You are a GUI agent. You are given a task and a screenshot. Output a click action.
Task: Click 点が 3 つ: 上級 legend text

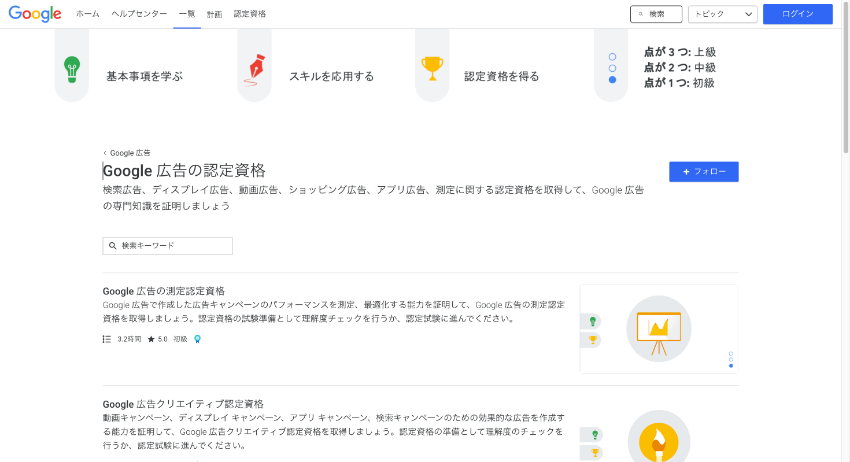[x=680, y=52]
